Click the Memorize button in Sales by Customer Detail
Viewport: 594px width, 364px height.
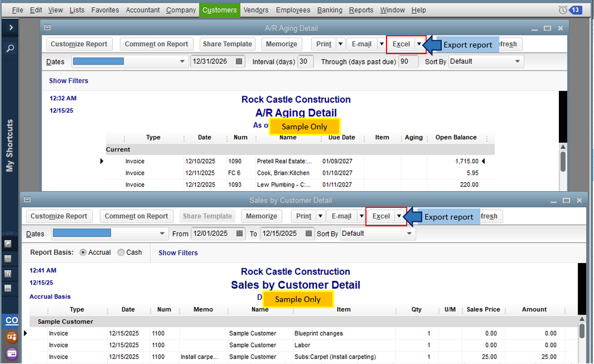262,216
